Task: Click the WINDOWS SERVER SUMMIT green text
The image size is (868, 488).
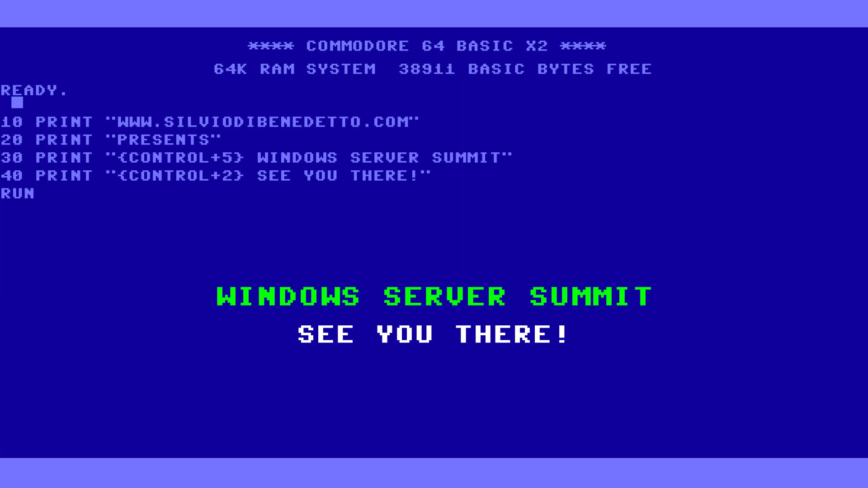Action: pos(434,296)
